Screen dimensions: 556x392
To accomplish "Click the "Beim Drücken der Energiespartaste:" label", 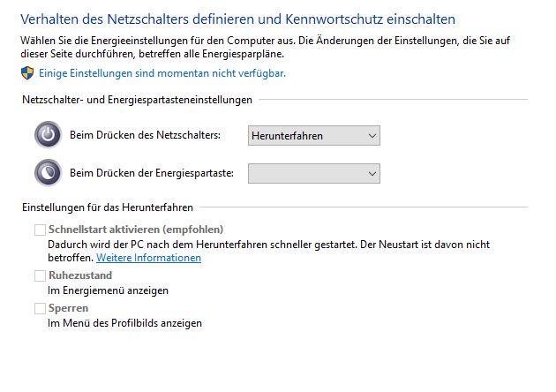I will tap(152, 174).
